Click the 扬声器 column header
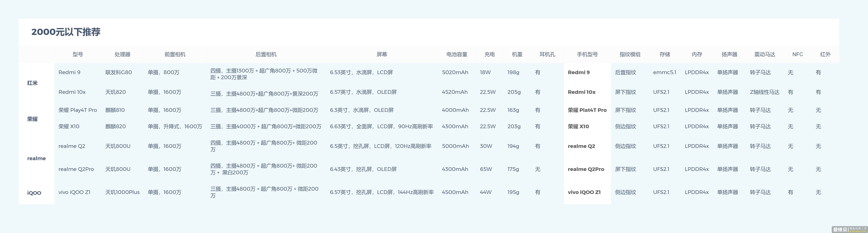The width and height of the screenshot is (868, 233). tap(729, 54)
